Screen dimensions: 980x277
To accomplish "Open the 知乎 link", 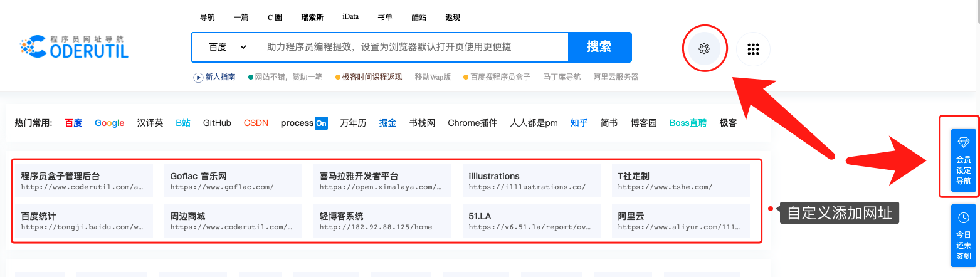I will point(579,123).
